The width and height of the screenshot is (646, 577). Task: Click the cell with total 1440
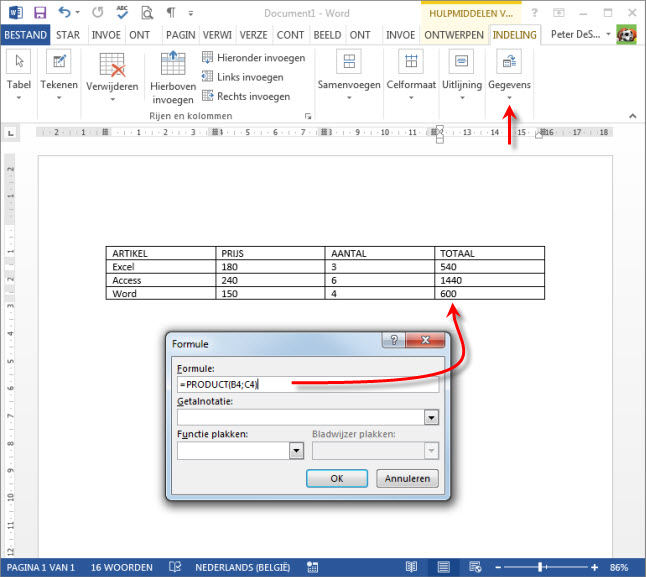tap(489, 280)
